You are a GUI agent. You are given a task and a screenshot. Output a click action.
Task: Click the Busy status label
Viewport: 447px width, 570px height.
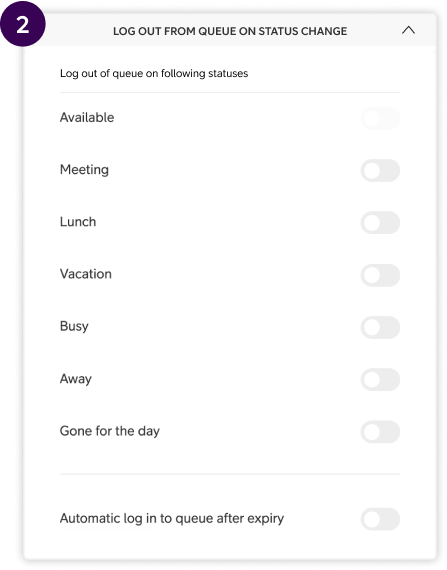click(x=74, y=326)
